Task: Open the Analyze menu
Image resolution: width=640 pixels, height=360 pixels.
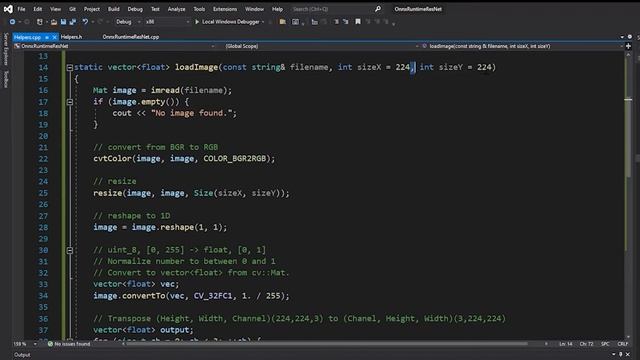Action: pos(176,9)
